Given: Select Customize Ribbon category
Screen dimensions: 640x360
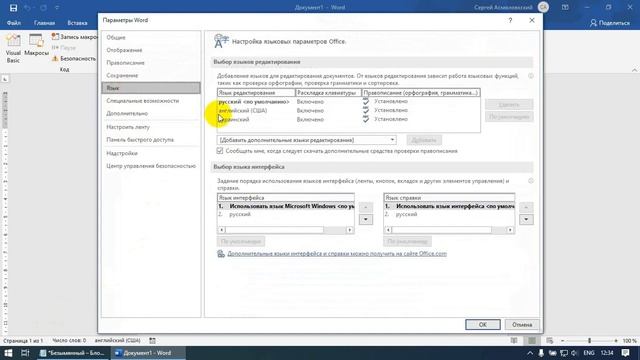Looking at the screenshot, I should click(x=151, y=127).
